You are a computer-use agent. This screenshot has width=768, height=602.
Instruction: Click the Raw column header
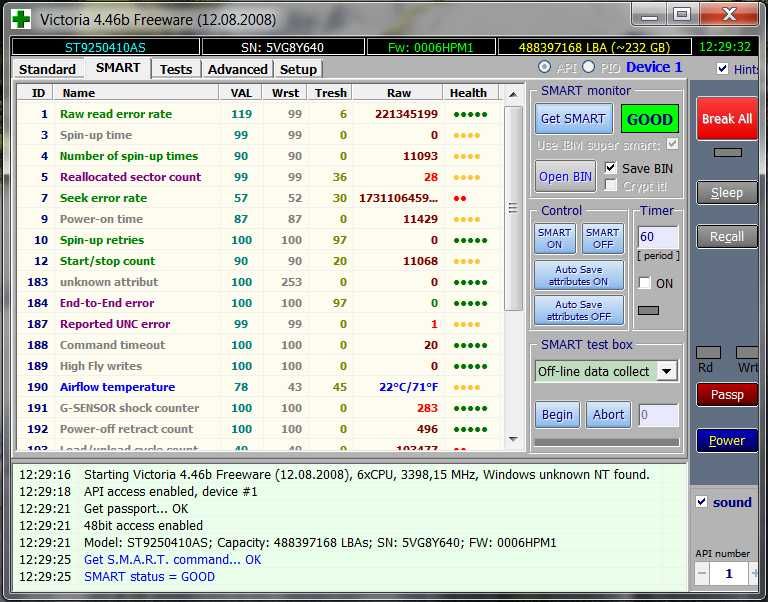click(399, 93)
